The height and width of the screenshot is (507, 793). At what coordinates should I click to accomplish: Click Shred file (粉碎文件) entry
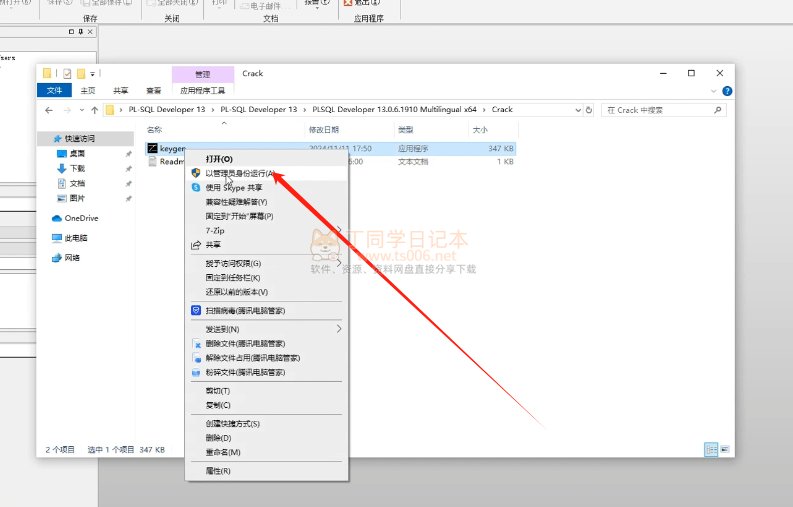pos(267,372)
